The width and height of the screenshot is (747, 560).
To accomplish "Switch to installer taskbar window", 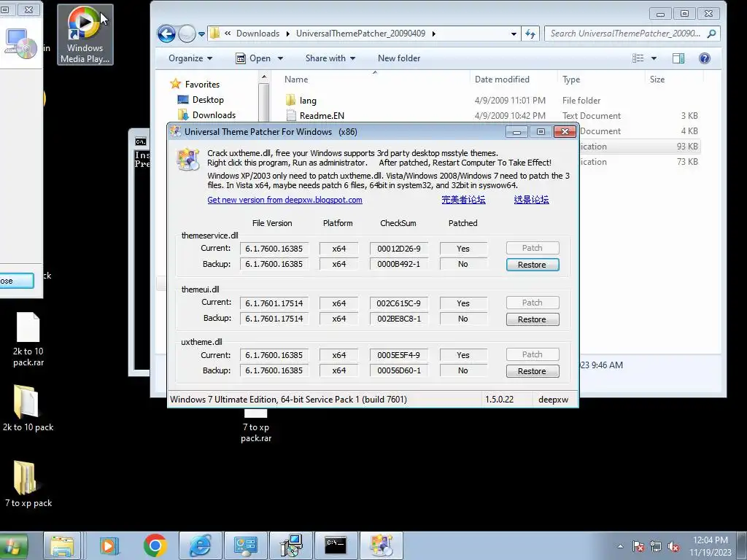I will point(290,546).
